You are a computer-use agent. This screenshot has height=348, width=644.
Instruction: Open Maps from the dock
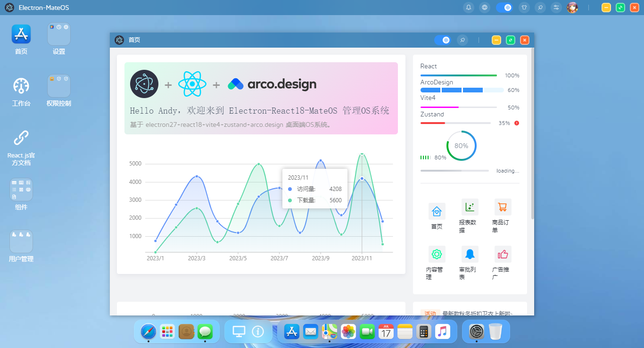[x=330, y=332]
